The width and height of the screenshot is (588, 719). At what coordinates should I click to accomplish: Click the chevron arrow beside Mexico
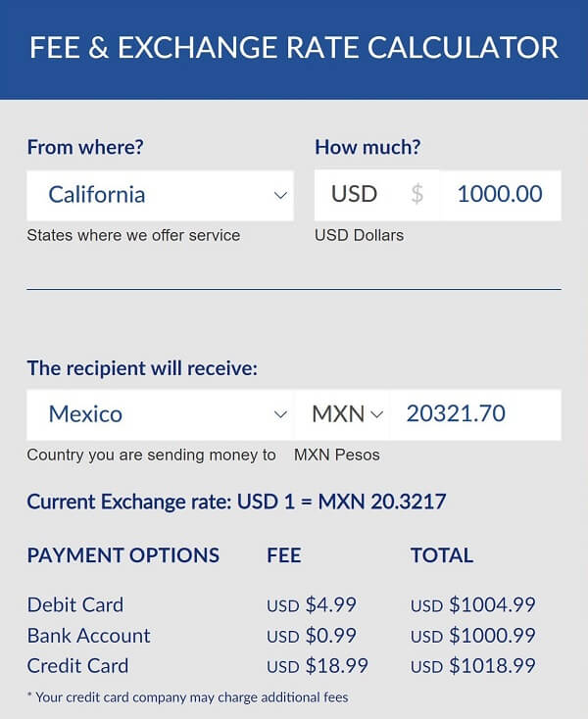(280, 414)
